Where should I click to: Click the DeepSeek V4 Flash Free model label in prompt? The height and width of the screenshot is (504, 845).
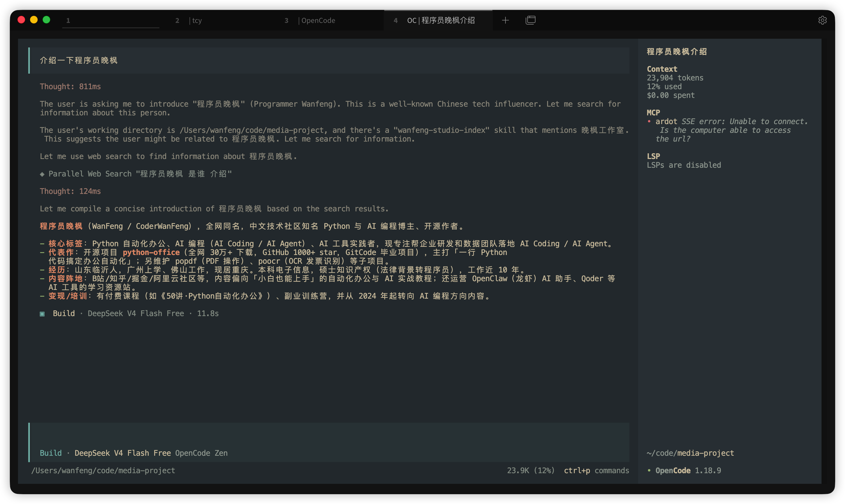(123, 453)
